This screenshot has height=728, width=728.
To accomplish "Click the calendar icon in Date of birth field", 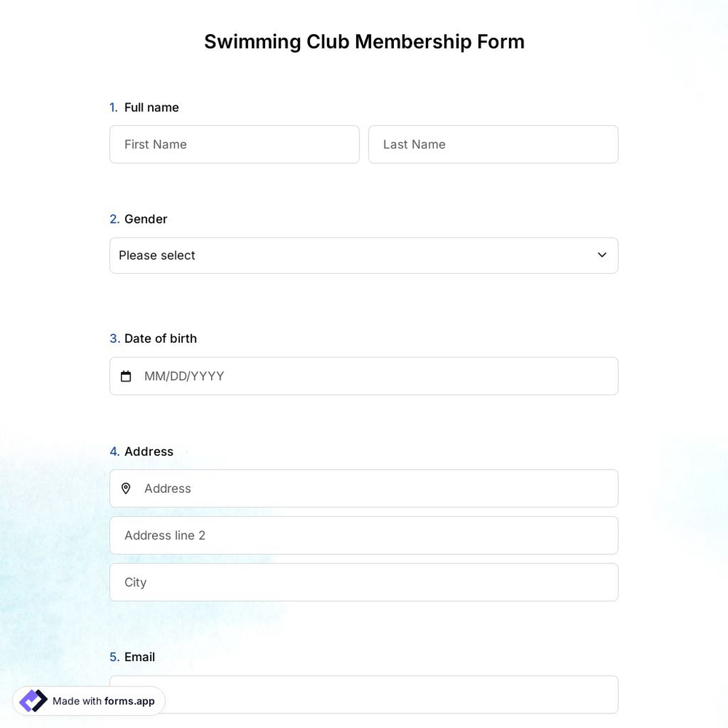I will [x=126, y=376].
